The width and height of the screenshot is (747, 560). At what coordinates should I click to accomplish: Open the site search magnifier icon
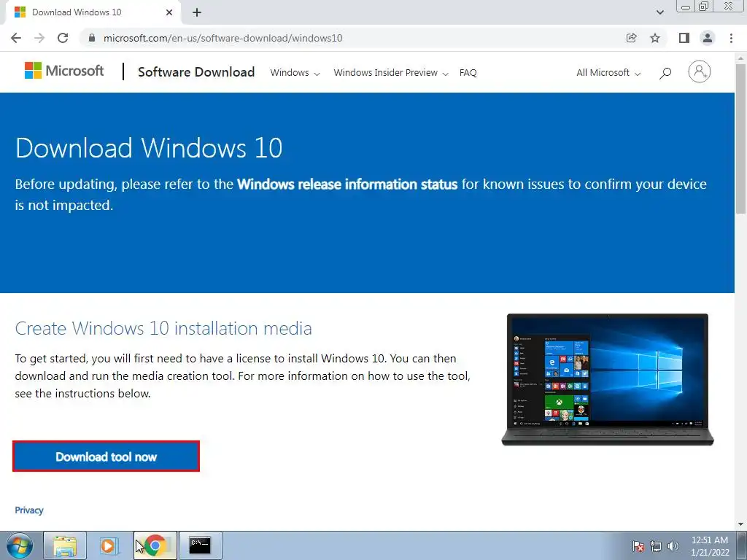click(665, 73)
